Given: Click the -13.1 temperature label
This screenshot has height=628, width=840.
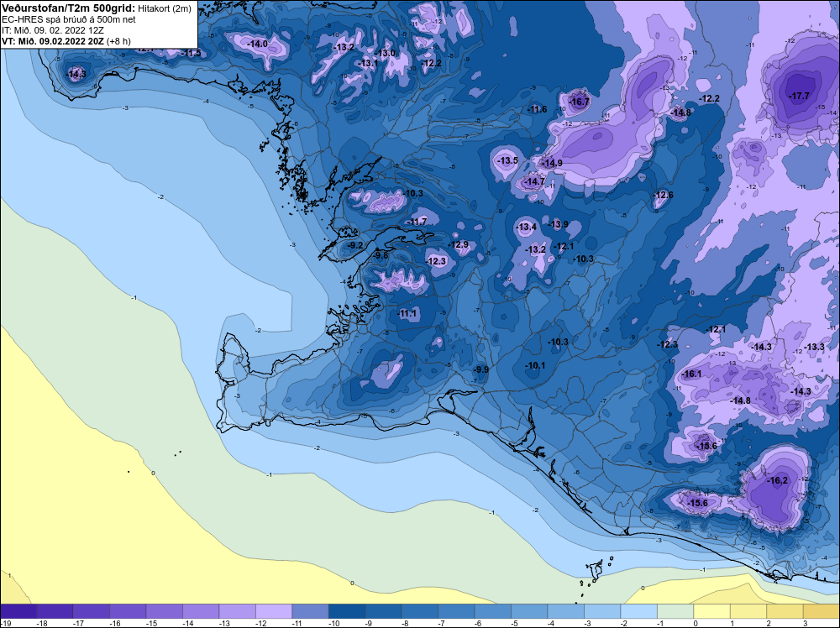Looking at the screenshot, I should (369, 63).
